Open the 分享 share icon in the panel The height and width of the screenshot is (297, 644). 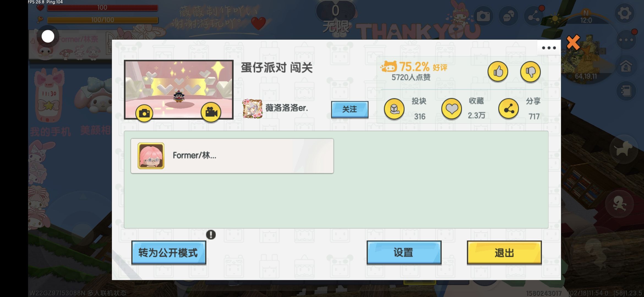(509, 109)
